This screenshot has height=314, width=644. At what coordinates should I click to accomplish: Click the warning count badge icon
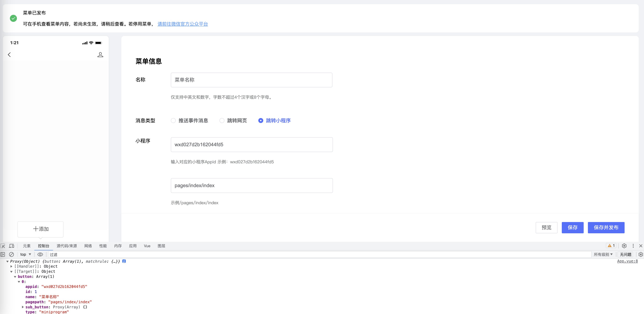click(611, 246)
